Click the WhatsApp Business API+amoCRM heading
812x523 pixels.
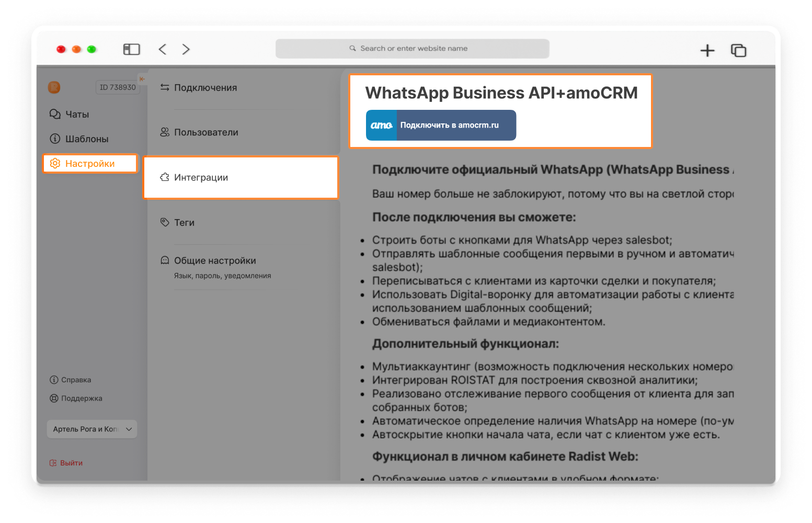click(501, 93)
